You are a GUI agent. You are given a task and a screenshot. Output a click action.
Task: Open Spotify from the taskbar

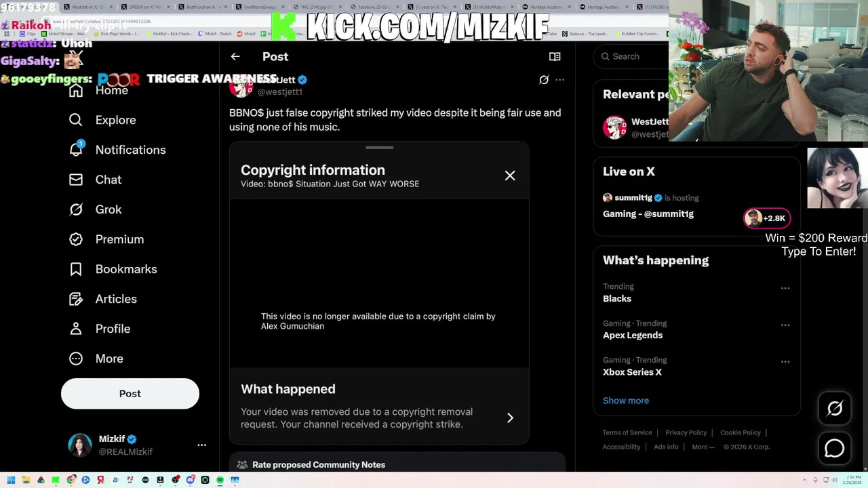pos(220,480)
